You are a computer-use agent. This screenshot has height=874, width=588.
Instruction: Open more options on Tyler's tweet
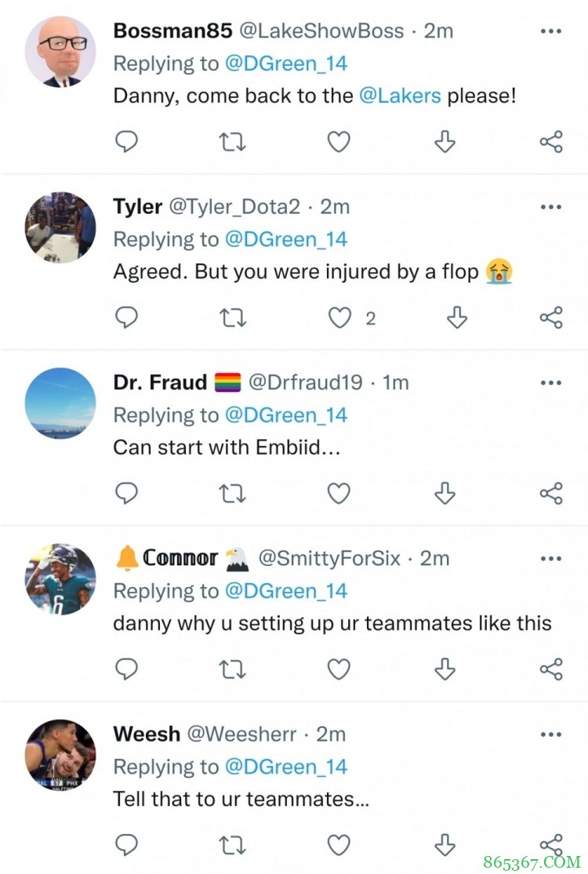click(x=551, y=207)
